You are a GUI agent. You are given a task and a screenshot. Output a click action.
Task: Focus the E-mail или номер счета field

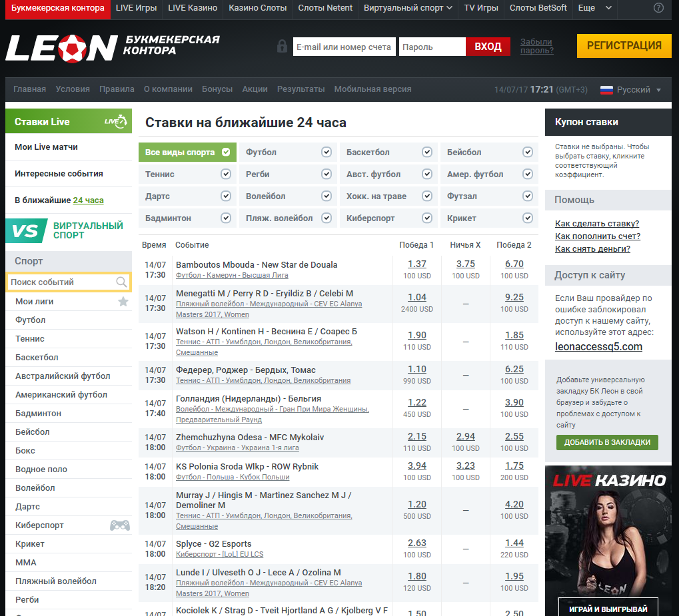click(x=344, y=47)
